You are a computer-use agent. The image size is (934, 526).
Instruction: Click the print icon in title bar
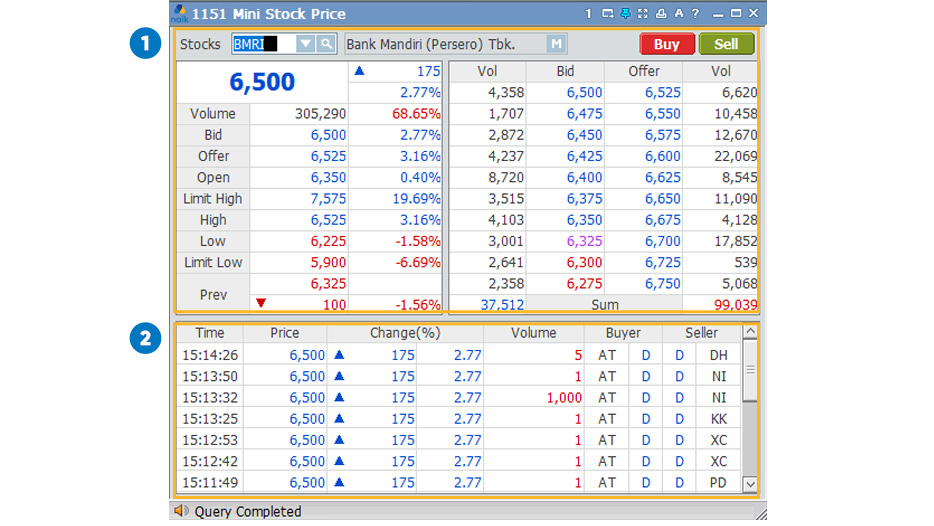pyautogui.click(x=660, y=14)
